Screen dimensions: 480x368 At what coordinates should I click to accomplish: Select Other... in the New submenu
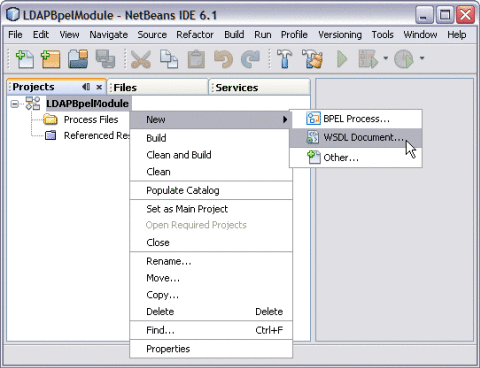(x=356, y=157)
